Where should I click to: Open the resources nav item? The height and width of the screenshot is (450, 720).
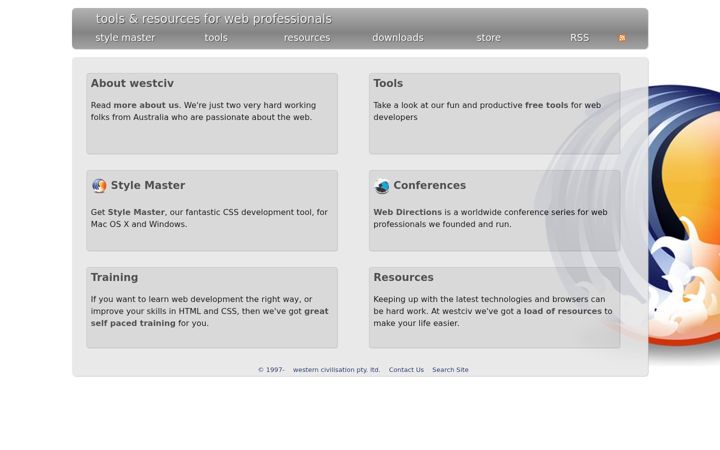(x=307, y=38)
